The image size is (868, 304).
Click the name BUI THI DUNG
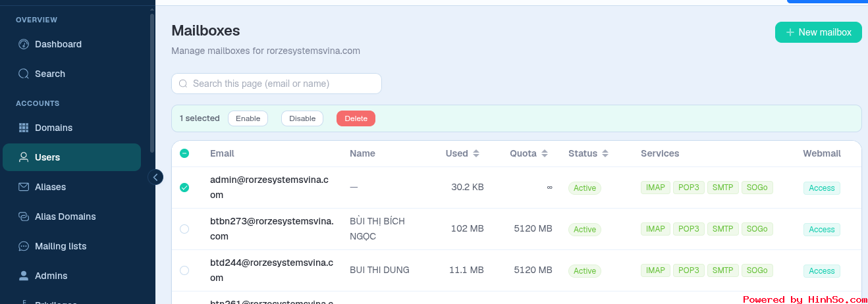(379, 270)
